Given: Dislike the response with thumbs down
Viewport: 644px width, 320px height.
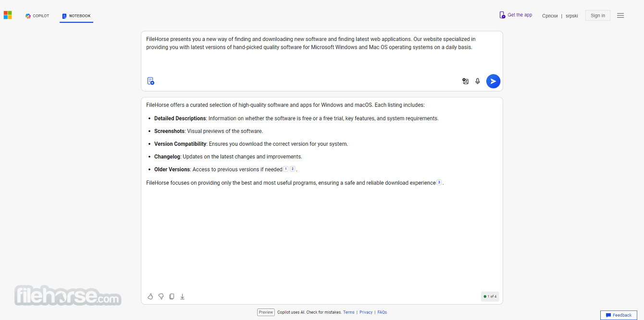Looking at the screenshot, I should pos(161,296).
